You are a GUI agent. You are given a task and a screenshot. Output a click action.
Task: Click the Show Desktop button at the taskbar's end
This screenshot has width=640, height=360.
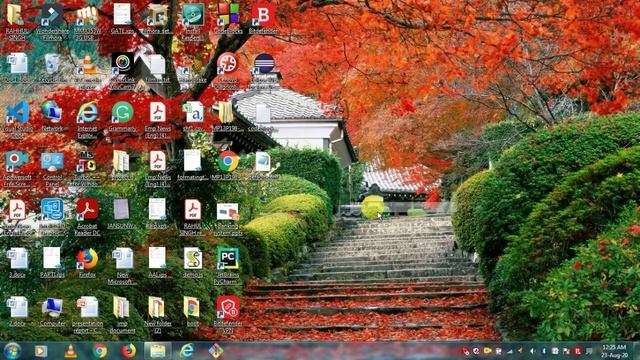[636, 351]
